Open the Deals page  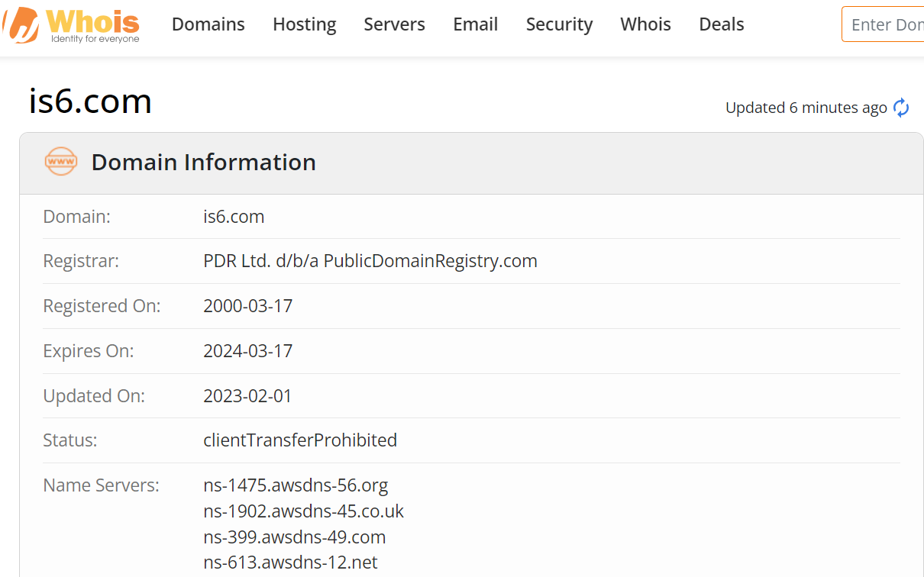coord(722,24)
